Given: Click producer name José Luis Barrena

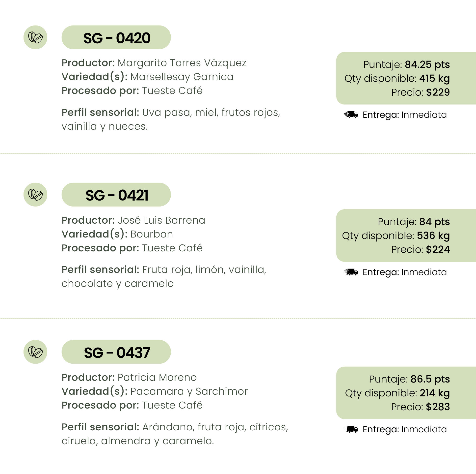Looking at the screenshot, I should [161, 220].
